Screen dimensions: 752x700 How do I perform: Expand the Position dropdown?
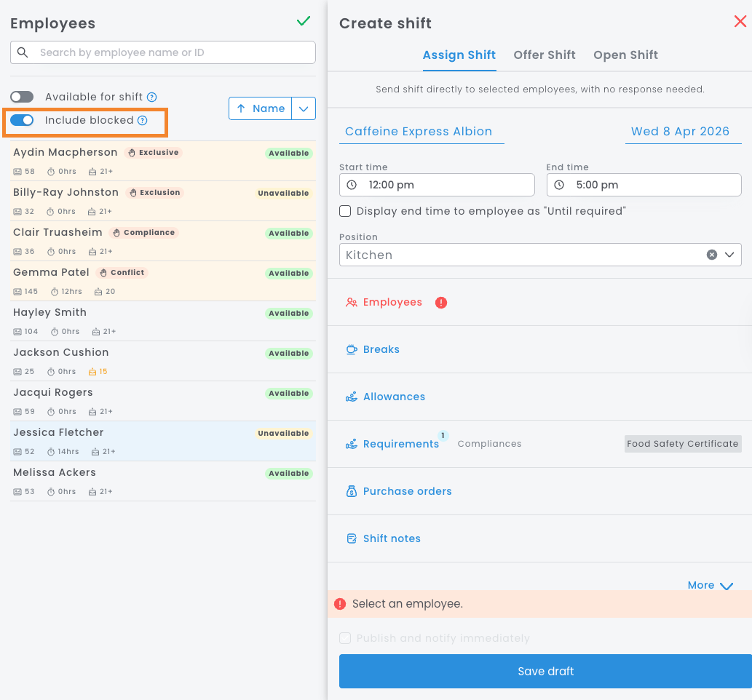729,255
